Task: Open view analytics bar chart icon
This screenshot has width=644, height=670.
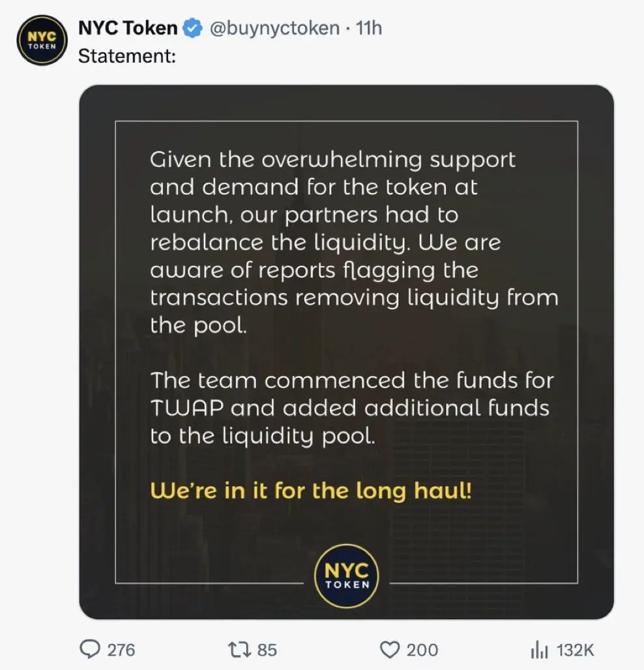Action: (x=539, y=650)
